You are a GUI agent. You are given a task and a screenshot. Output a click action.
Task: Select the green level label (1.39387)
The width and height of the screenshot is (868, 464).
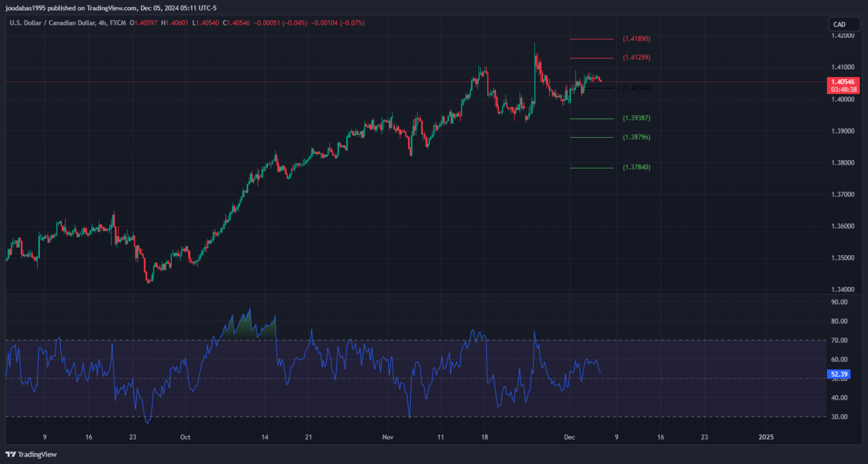pos(637,118)
